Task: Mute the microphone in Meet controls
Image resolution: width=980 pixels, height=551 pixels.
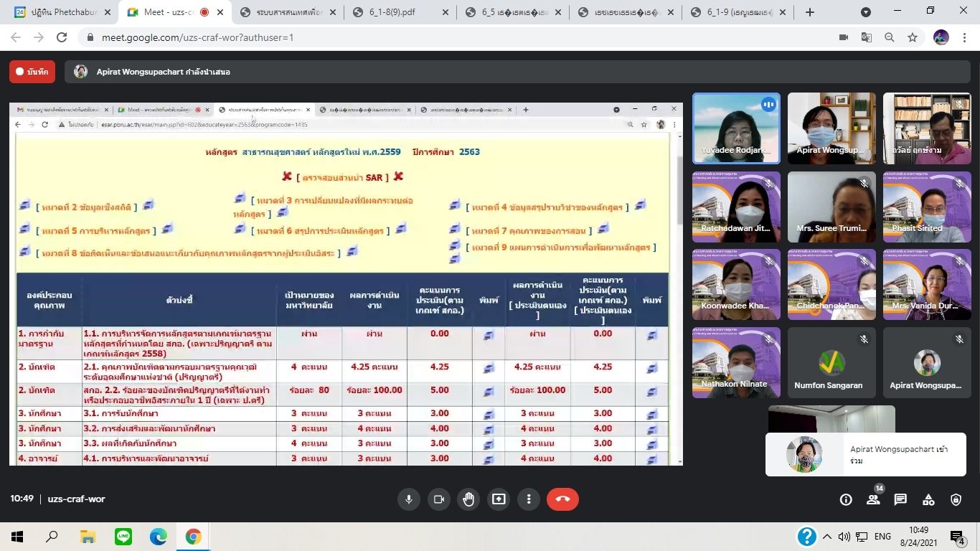Action: [409, 499]
